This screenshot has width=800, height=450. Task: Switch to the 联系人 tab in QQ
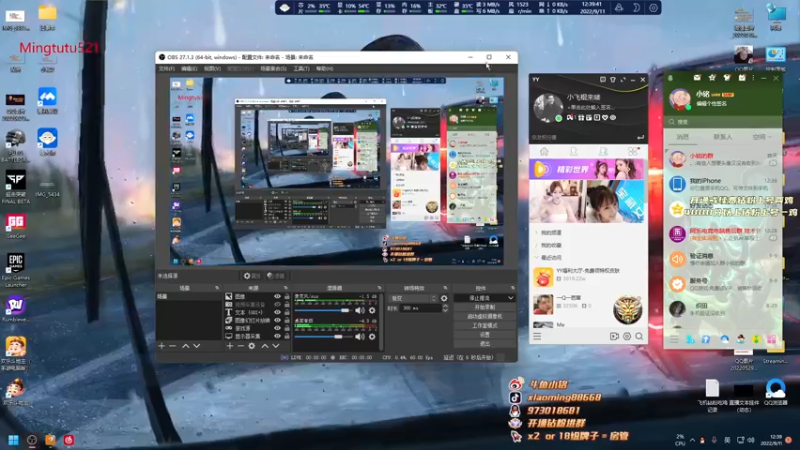[722, 137]
